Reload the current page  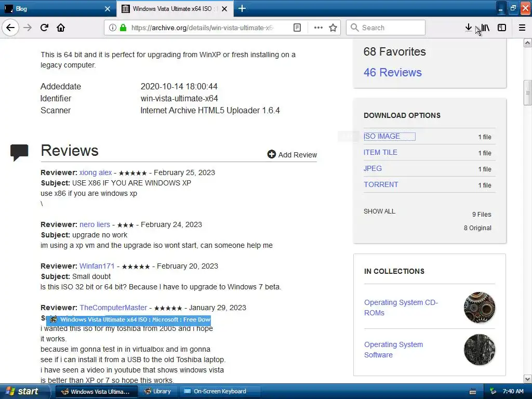44,28
